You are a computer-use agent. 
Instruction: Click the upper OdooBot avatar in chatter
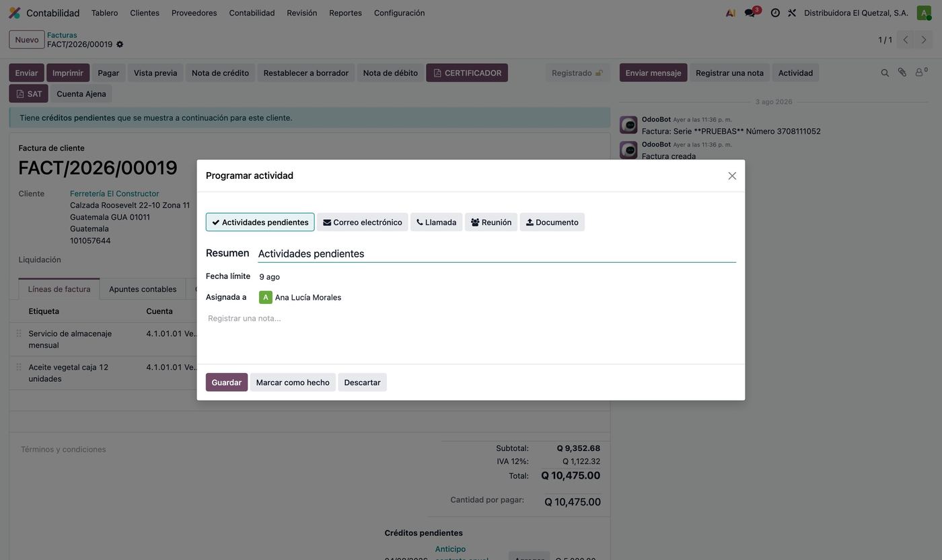628,125
